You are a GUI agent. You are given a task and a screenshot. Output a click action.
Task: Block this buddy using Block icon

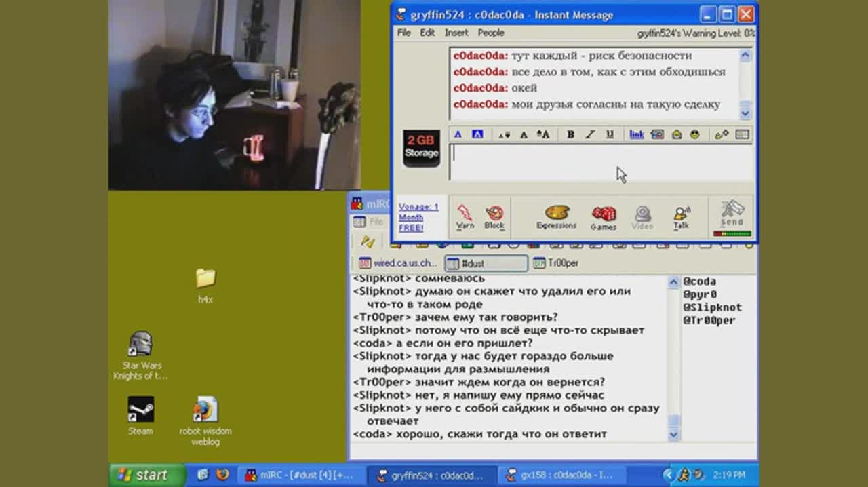coord(494,216)
